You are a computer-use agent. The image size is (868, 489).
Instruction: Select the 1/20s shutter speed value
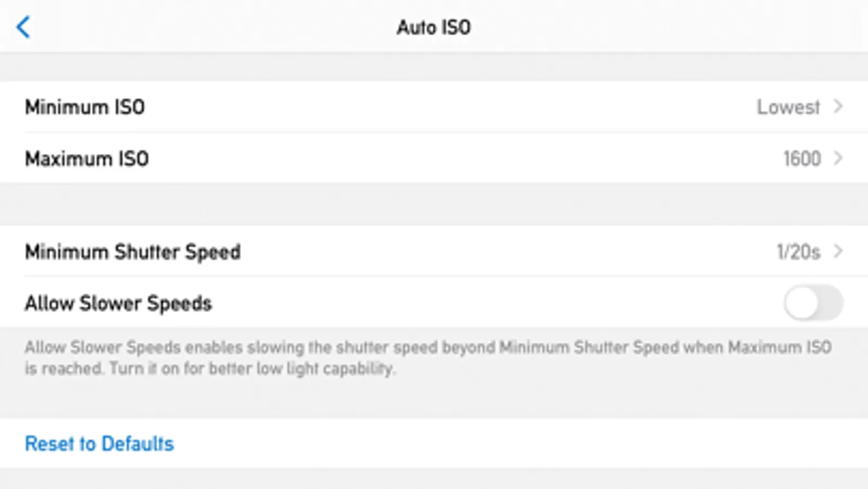[798, 252]
